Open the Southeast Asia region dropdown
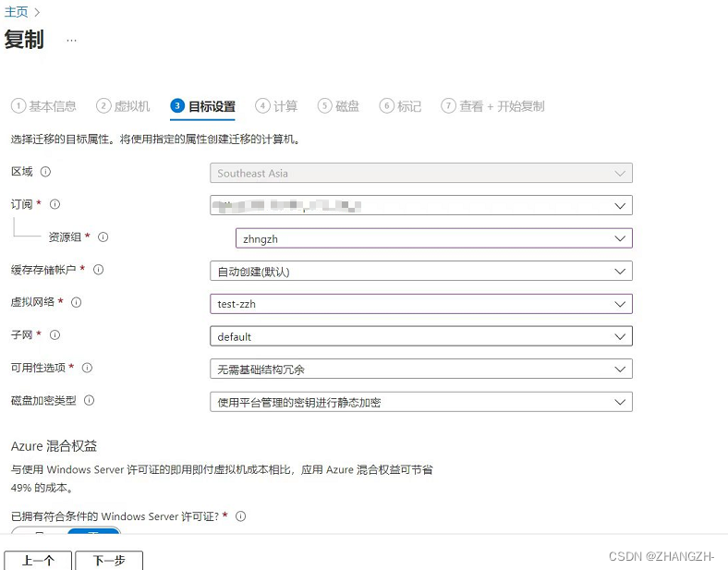728x570 pixels. pyautogui.click(x=421, y=173)
